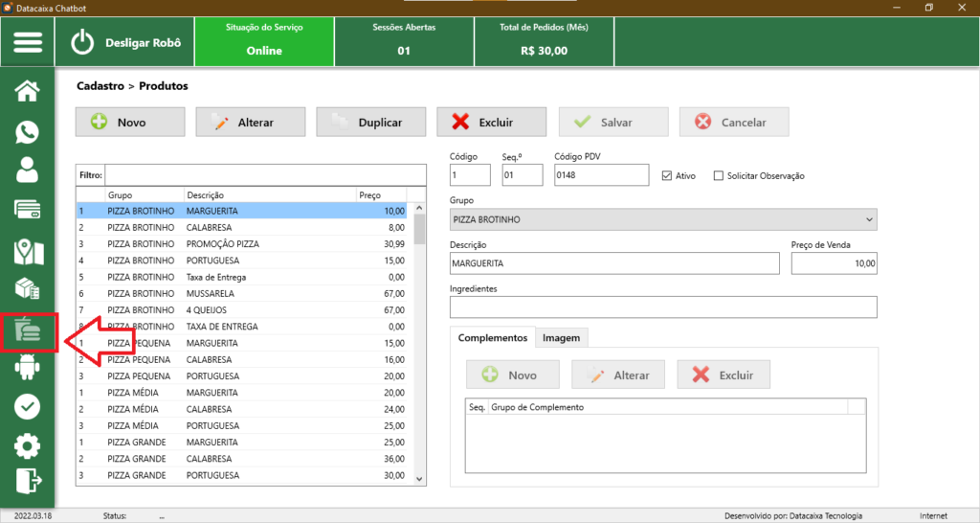Screen dimensions: 980x523
Task: Expand the Grupo dropdown showing PIZZA BROTINHO
Action: pyautogui.click(x=868, y=219)
